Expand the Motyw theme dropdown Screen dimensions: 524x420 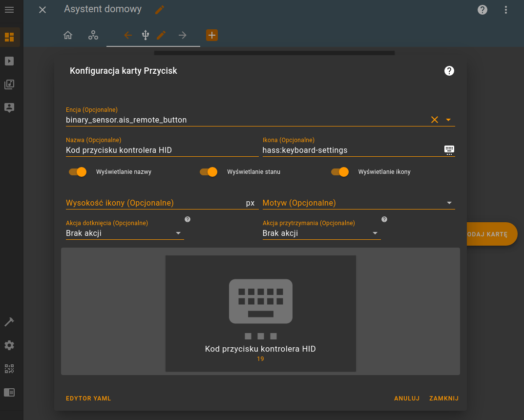(x=358, y=203)
